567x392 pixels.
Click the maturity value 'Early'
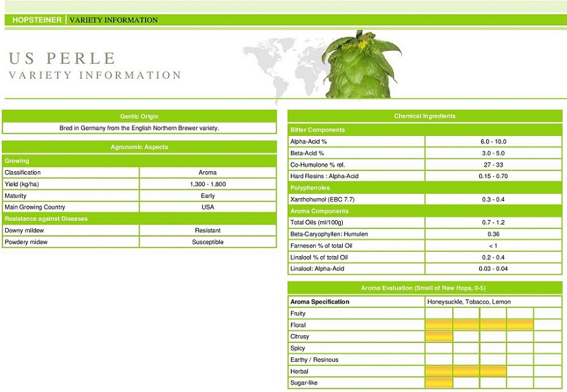point(207,196)
